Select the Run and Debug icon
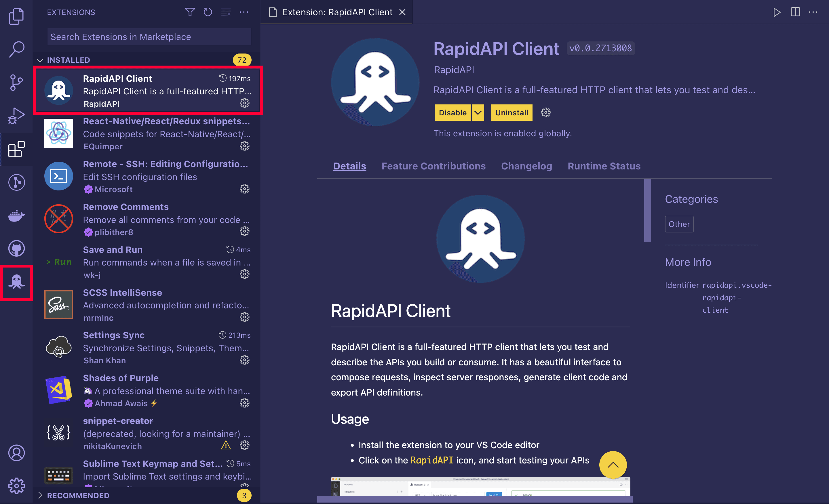Viewport: 829px width, 504px height. [16, 114]
